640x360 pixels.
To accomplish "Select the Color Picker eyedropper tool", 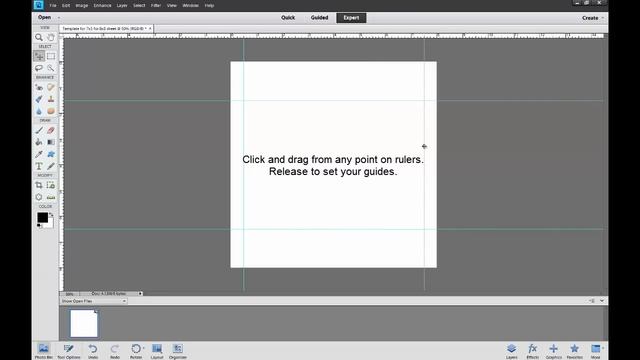I will (39, 154).
